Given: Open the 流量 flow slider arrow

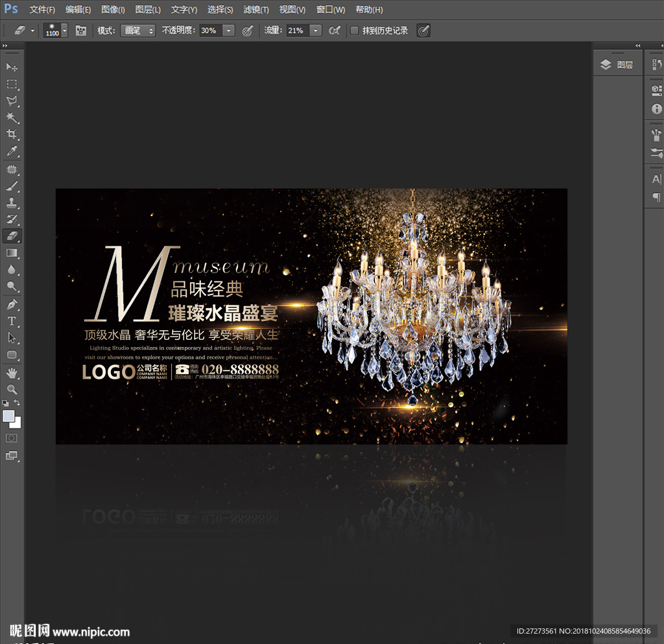Looking at the screenshot, I should coord(316,30).
